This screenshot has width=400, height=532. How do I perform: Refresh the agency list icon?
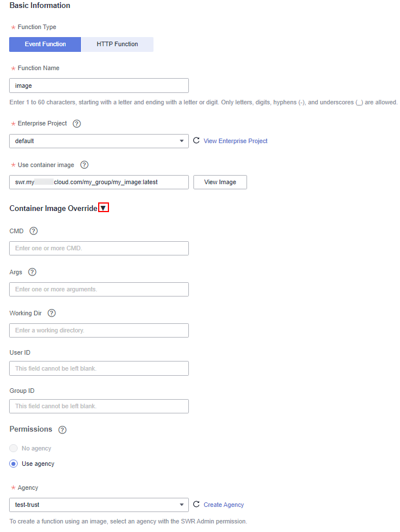[196, 504]
